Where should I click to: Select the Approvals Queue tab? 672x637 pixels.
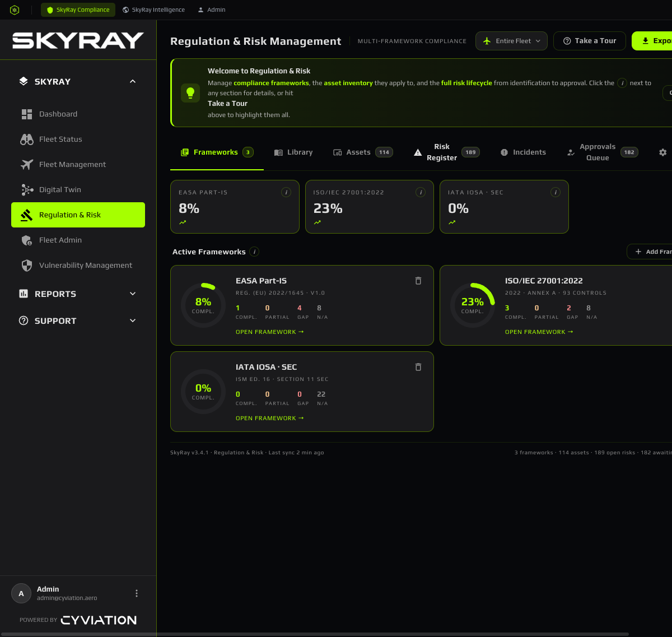pos(603,152)
